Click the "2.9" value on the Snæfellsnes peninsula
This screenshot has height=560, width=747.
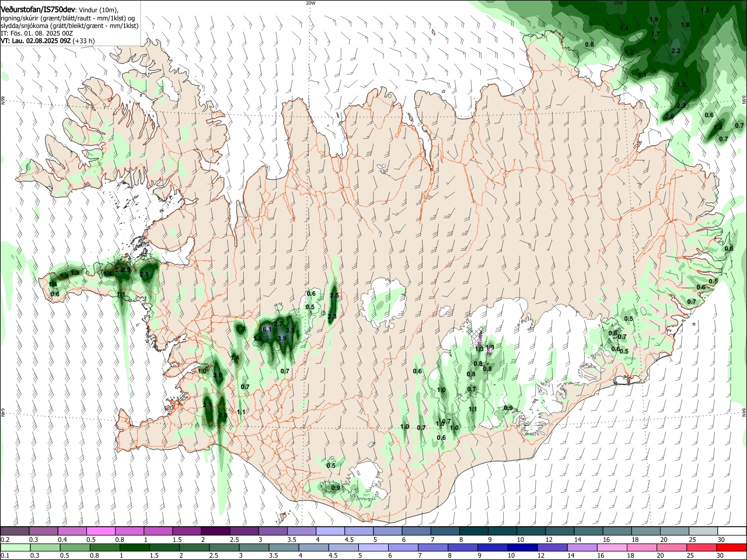(x=126, y=269)
